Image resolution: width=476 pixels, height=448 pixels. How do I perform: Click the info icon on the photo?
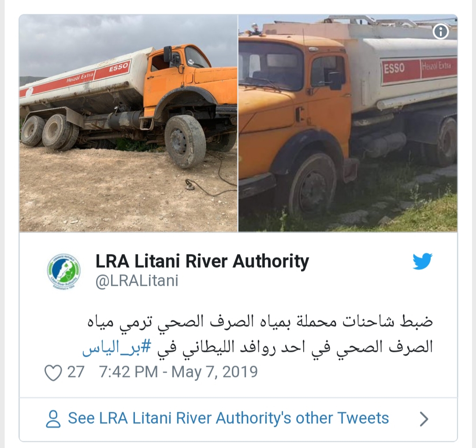[440, 31]
